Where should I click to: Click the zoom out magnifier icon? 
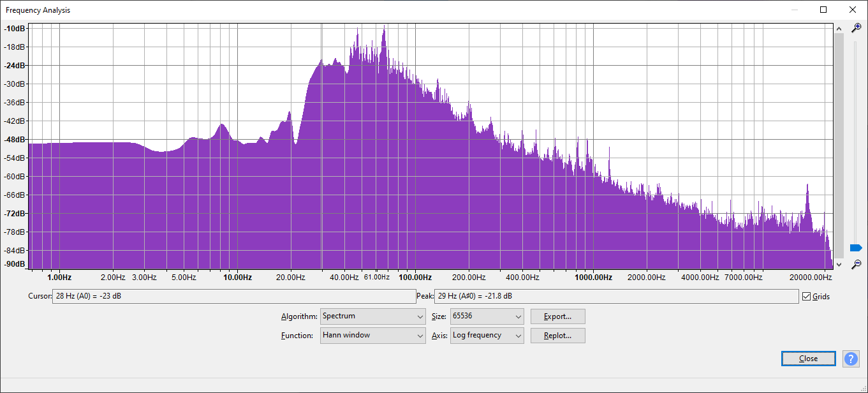click(857, 264)
